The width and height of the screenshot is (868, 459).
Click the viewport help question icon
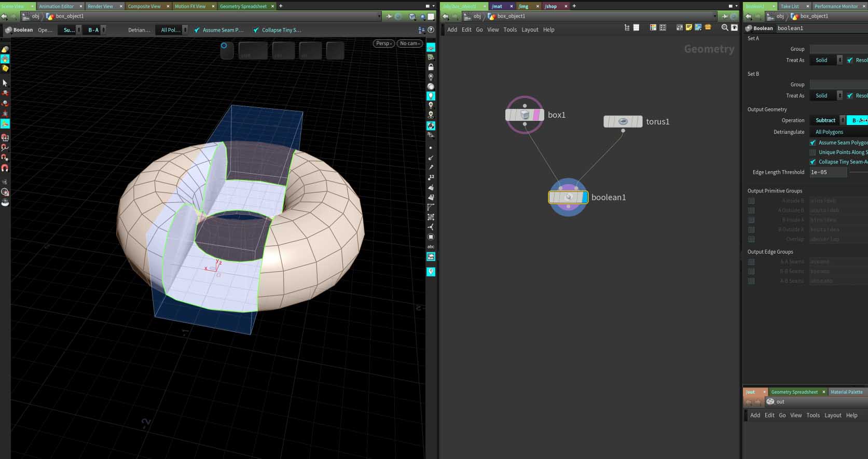pyautogui.click(x=431, y=30)
